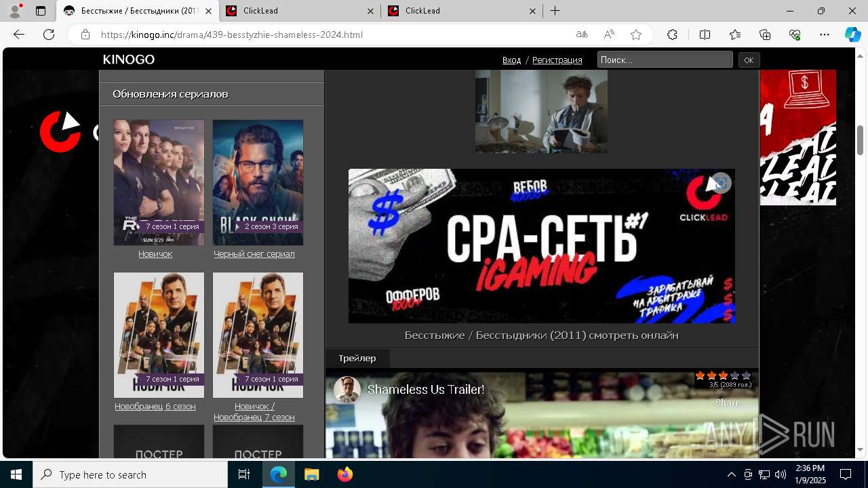Click visual search icon on CPA banner
The height and width of the screenshot is (488, 868).
coord(721,183)
